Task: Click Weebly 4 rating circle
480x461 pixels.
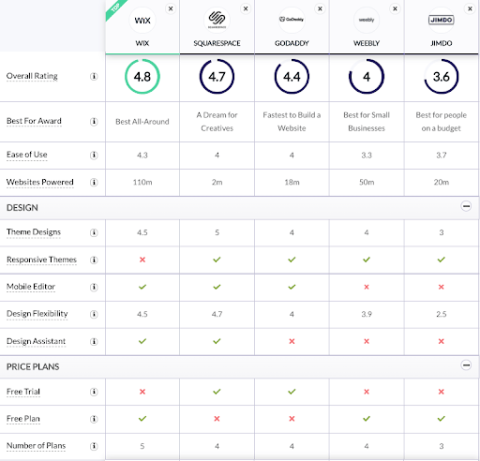Action: (x=366, y=77)
